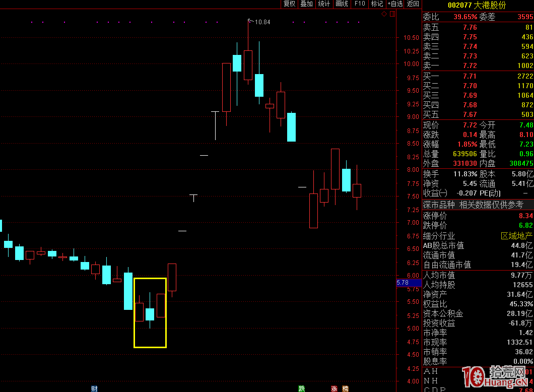Click the 10.84 high price label
The image size is (534, 392).
click(x=262, y=22)
